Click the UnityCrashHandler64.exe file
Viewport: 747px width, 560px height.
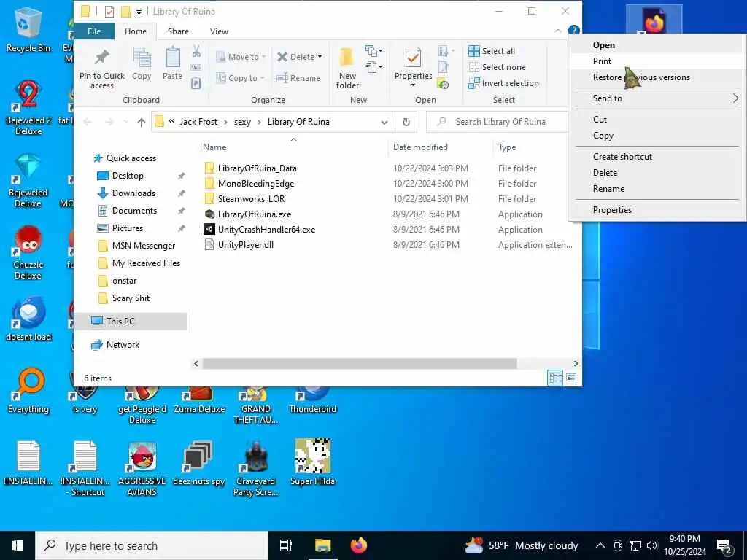[x=266, y=230]
